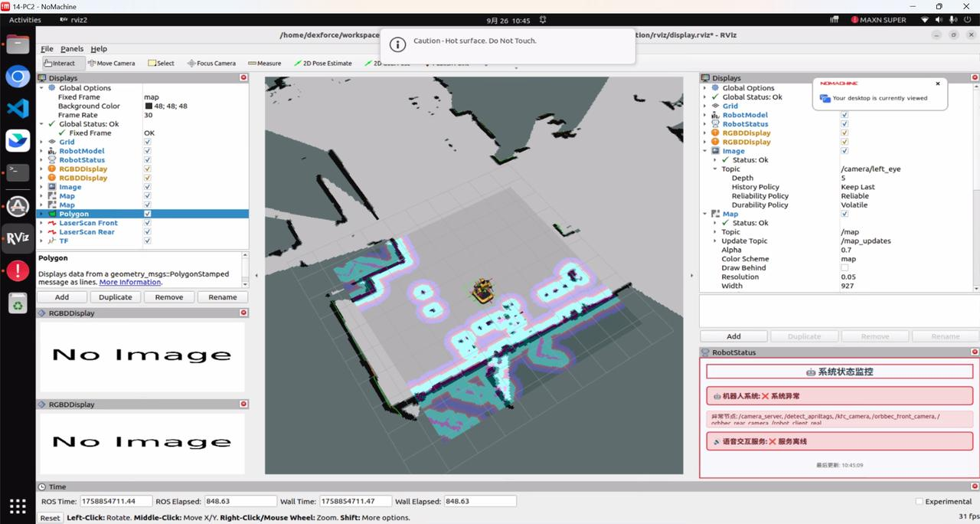Close the RobotStatus panel
Screen dimensions: 980x524
click(x=975, y=352)
